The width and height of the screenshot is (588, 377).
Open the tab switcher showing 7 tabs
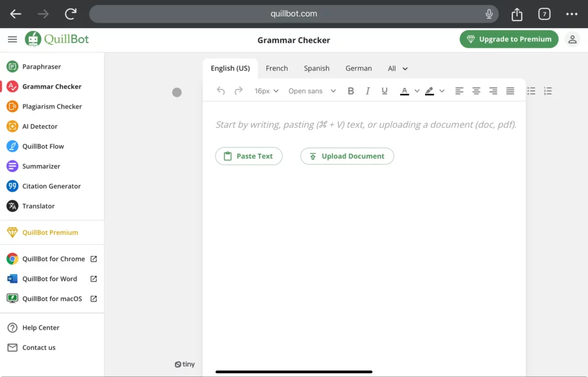[544, 14]
